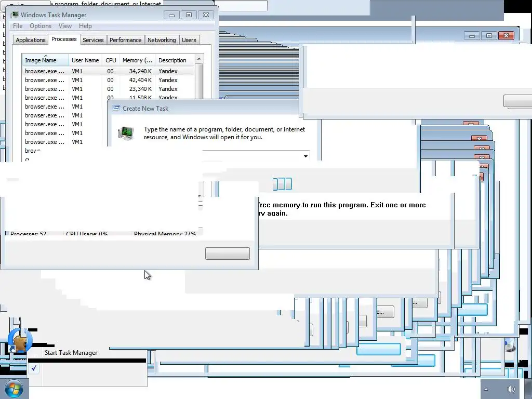This screenshot has height=399, width=532.
Task: Go to the Performance tab
Action: (126, 39)
